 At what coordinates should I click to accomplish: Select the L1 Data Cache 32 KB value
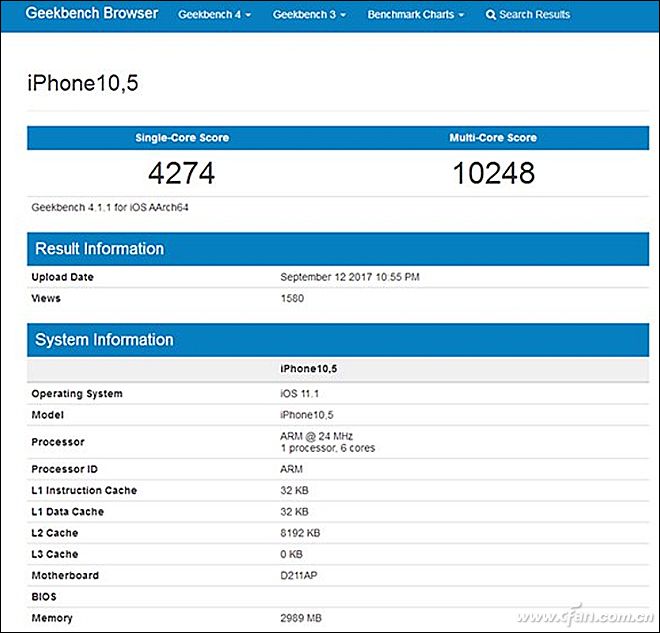pos(294,512)
